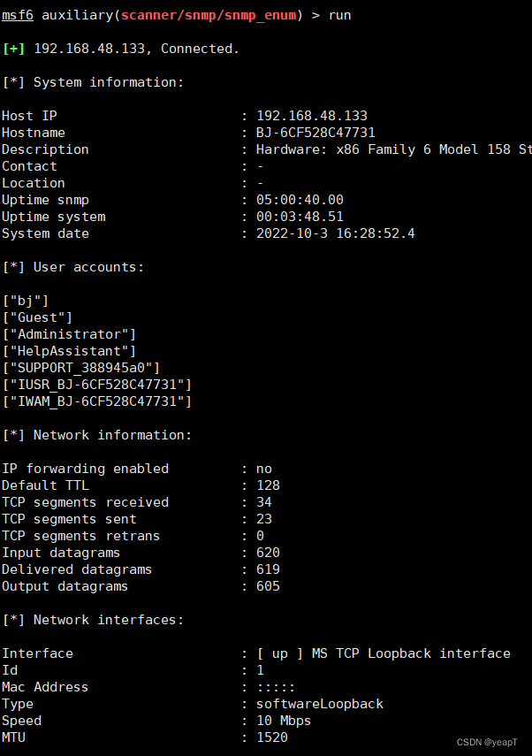Click the Hardware description line
The image size is (532, 756).
tap(394, 149)
